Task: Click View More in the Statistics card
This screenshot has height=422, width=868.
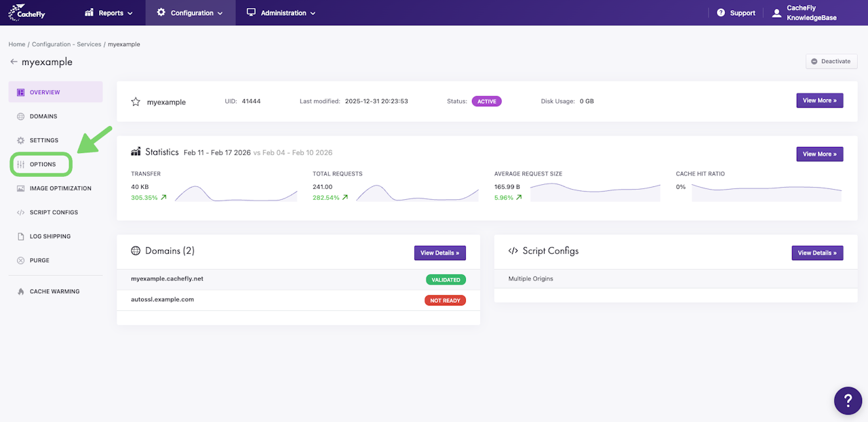Action: (x=820, y=154)
